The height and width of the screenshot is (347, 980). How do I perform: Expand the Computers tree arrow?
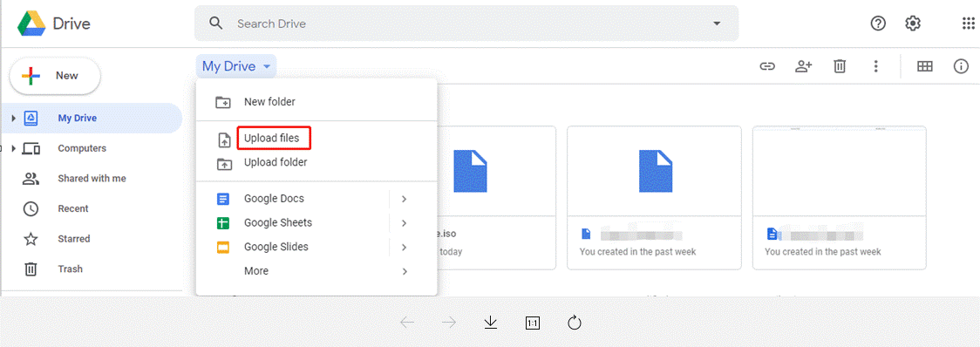(14, 148)
